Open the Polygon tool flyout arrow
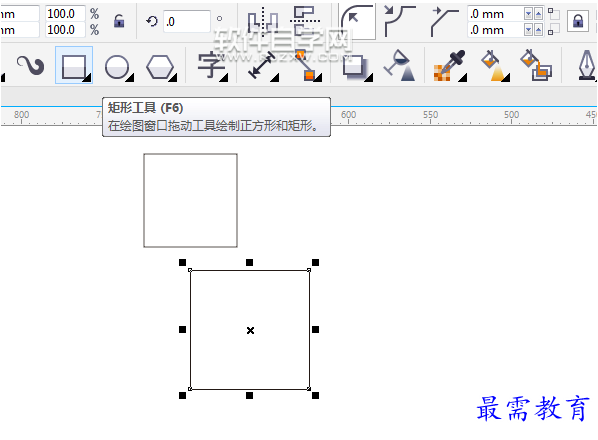Image resolution: width=598 pixels, height=440 pixels. (x=173, y=78)
